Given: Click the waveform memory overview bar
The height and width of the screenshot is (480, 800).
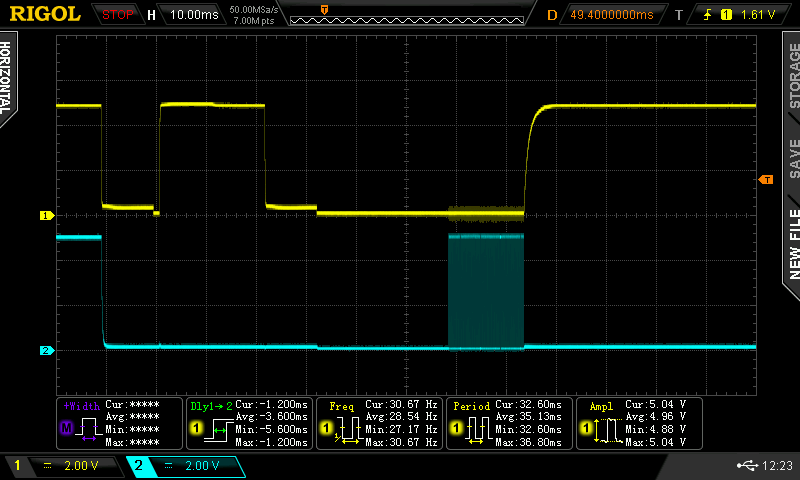Looking at the screenshot, I should (x=407, y=20).
